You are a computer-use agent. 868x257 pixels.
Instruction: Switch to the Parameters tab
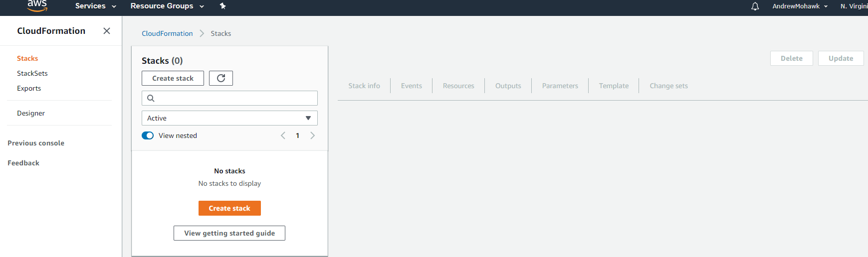click(x=560, y=86)
